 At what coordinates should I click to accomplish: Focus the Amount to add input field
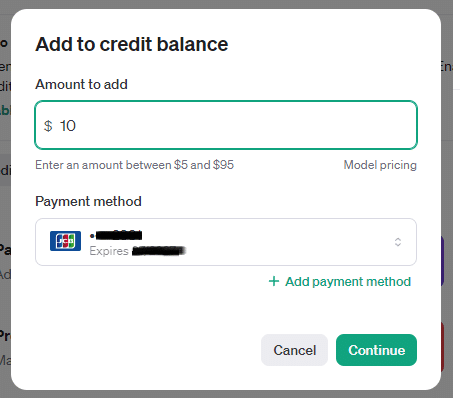[226, 125]
